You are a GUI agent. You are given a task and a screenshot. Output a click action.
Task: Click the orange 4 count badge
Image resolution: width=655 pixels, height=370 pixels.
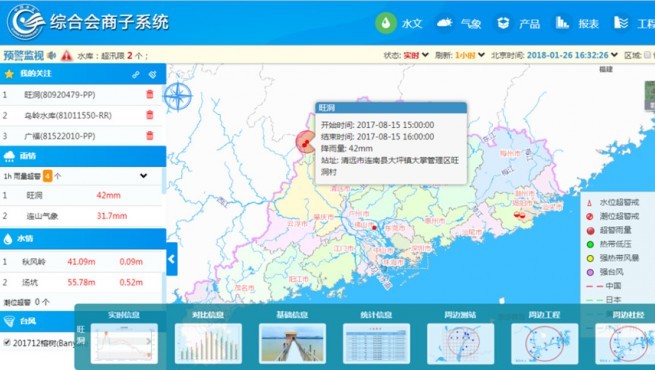(x=48, y=176)
